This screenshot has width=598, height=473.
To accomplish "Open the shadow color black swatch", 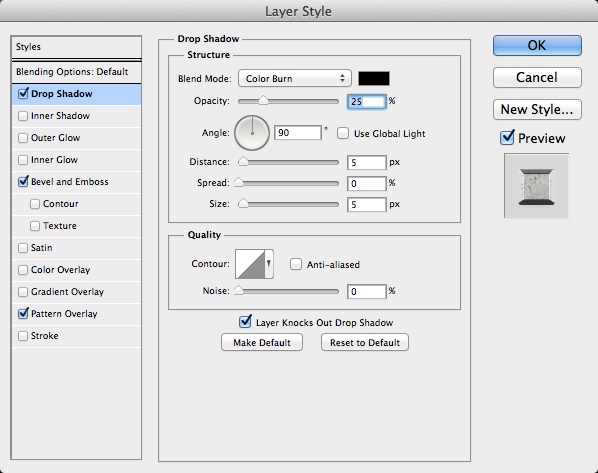I will pos(374,79).
